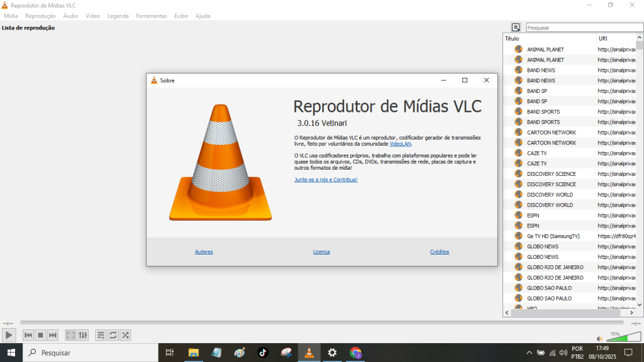Open Chrome from the taskbar
Viewport: 644px width, 362px height.
[x=356, y=353]
